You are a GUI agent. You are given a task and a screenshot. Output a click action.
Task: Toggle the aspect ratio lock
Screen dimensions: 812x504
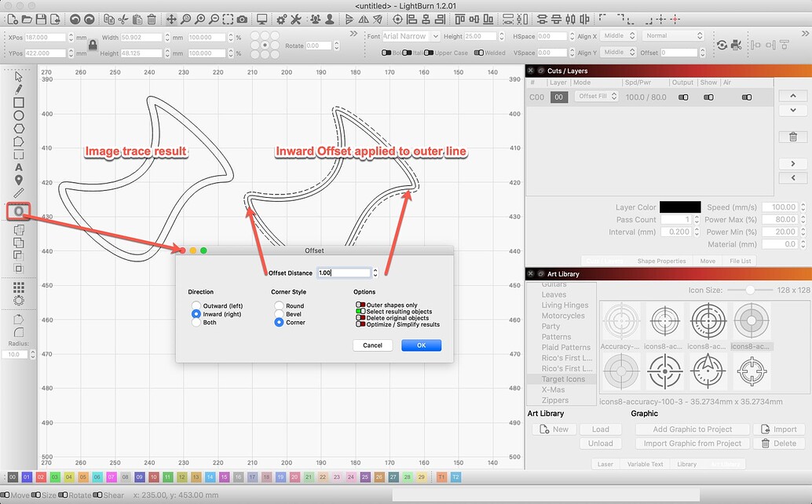tap(93, 45)
